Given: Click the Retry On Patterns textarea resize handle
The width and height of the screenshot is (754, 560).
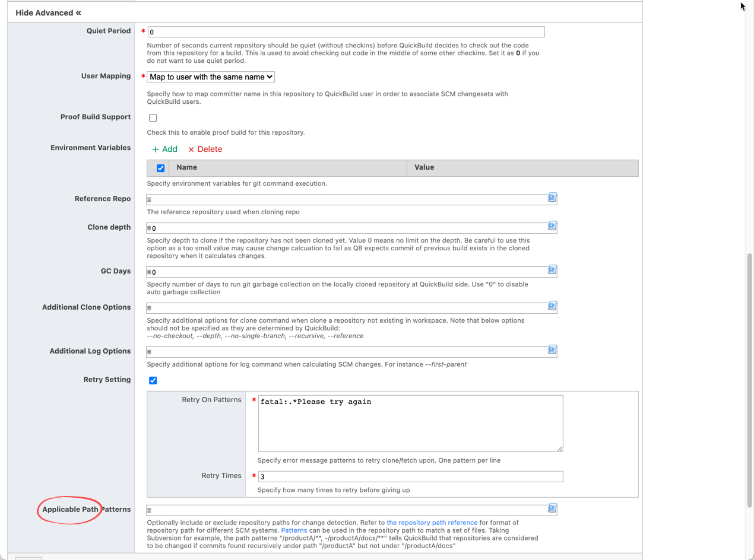Looking at the screenshot, I should [559, 448].
